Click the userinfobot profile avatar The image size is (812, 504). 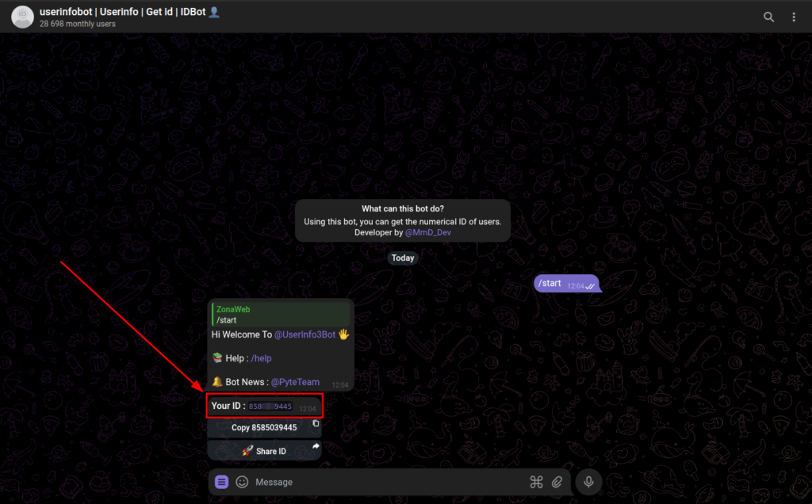tap(22, 17)
